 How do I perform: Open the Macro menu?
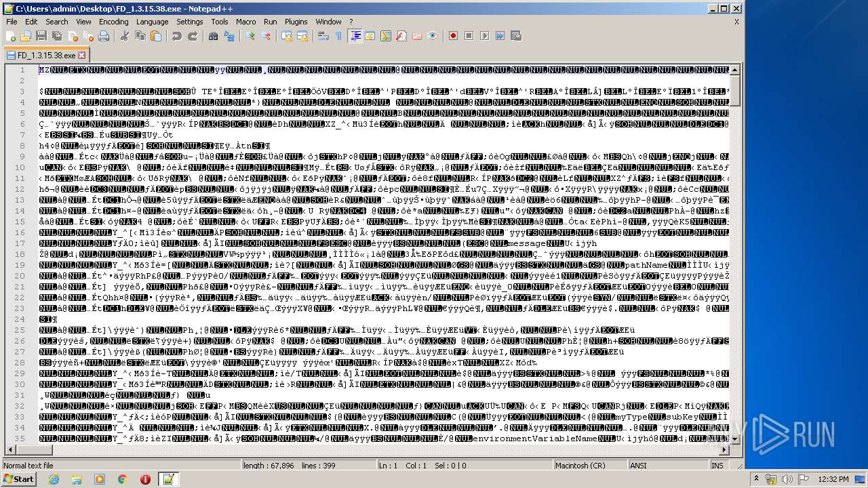(246, 22)
